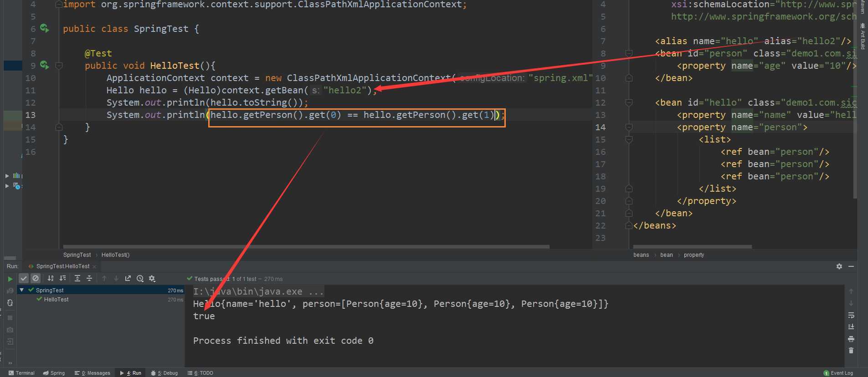
Task: Open 0: Messages tool window
Action: [92, 373]
